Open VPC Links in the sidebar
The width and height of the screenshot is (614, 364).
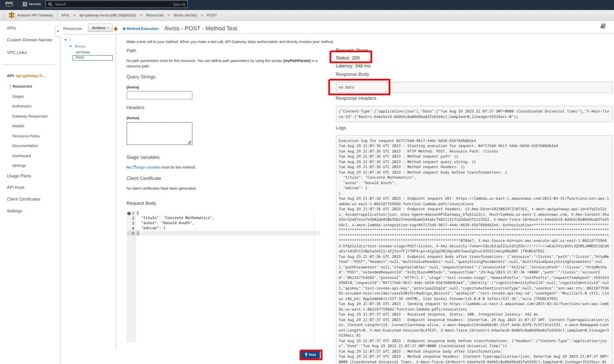click(x=17, y=52)
